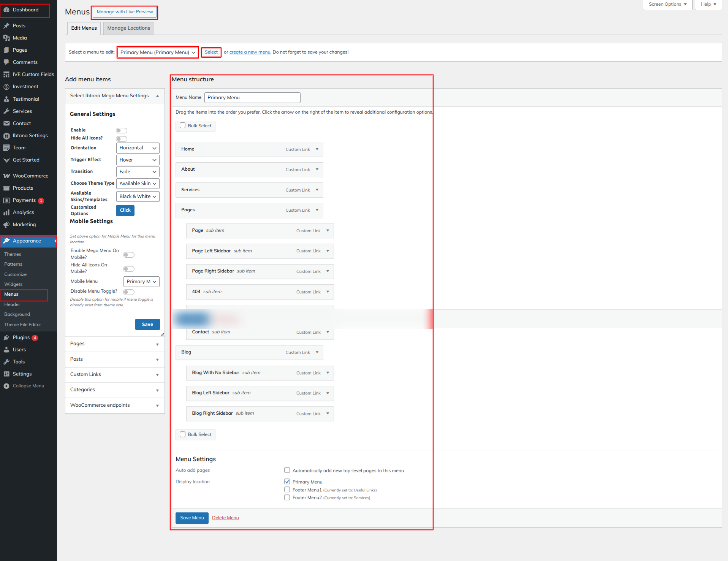
Task: Check the top Bulk Select checkbox
Action: [183, 125]
